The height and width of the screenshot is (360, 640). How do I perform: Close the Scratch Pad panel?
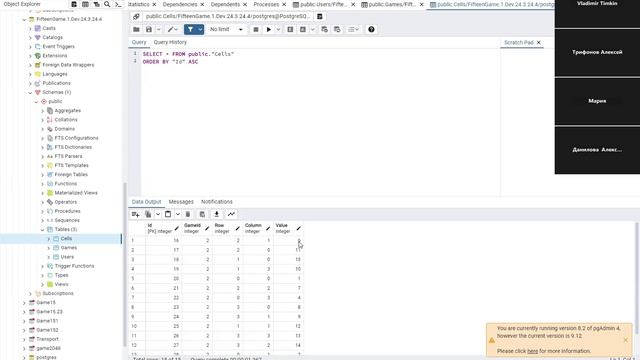[x=538, y=42]
